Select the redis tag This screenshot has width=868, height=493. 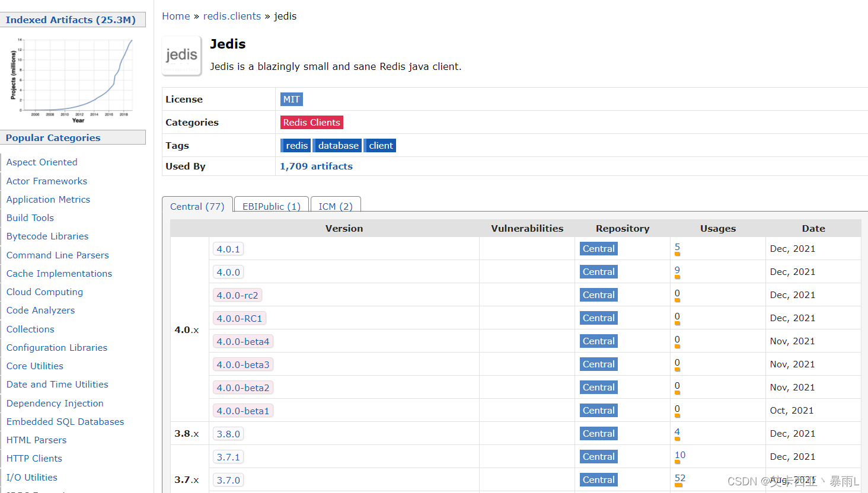296,146
